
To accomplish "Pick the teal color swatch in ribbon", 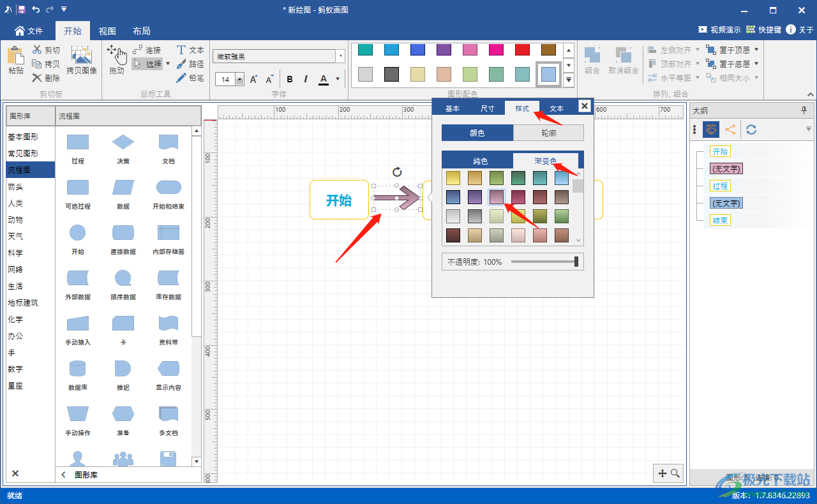I will 365,50.
